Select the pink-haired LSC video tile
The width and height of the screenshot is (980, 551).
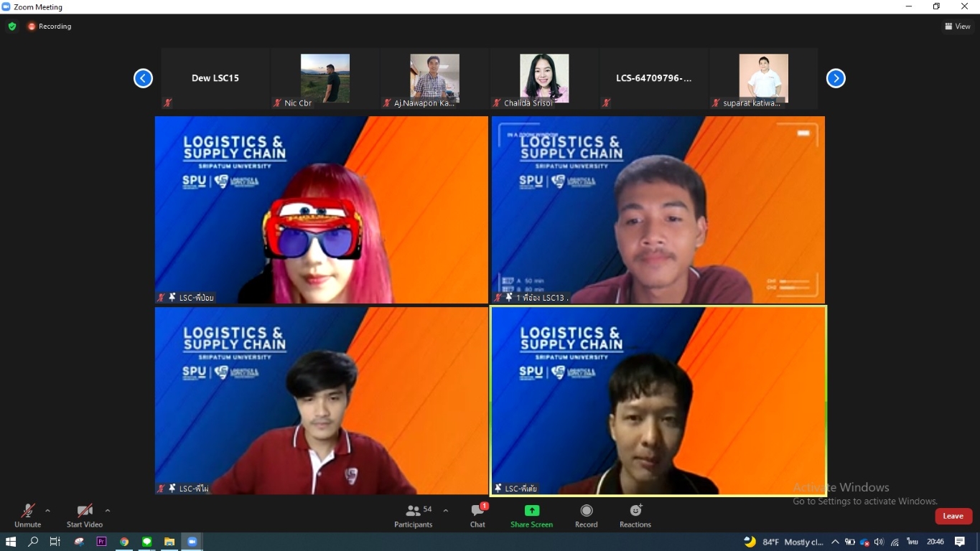pyautogui.click(x=322, y=209)
